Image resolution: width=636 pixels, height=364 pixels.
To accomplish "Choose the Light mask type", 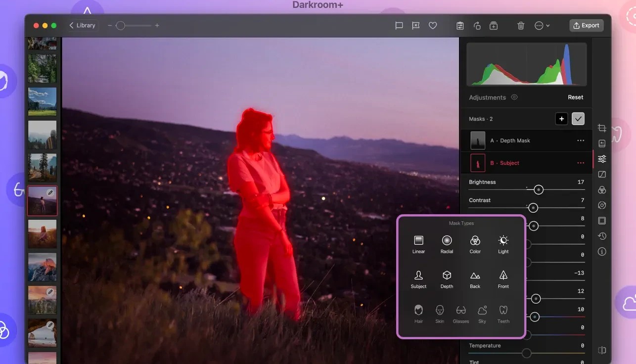I will point(503,245).
